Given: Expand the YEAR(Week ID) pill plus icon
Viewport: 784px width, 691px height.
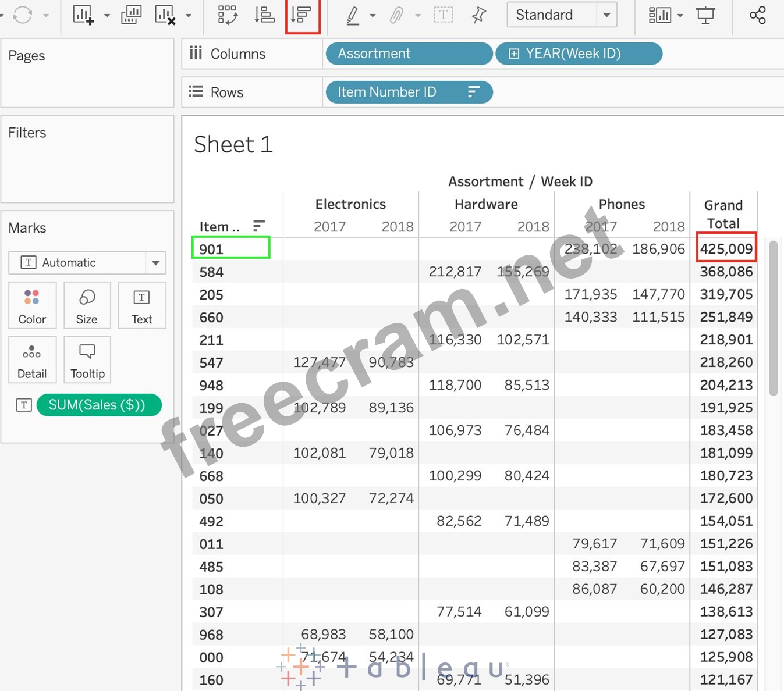Looking at the screenshot, I should (514, 54).
